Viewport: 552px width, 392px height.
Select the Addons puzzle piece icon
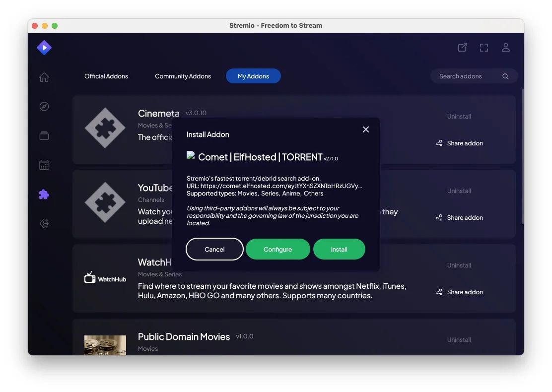click(x=44, y=195)
